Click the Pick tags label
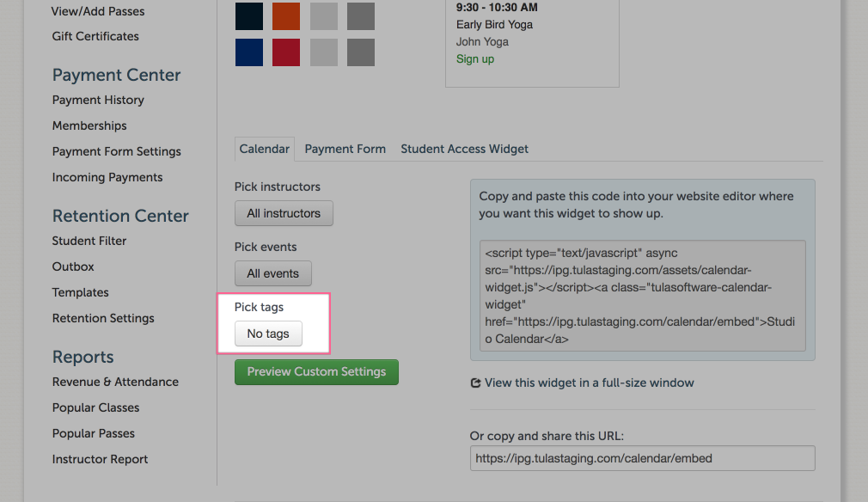 coord(259,307)
